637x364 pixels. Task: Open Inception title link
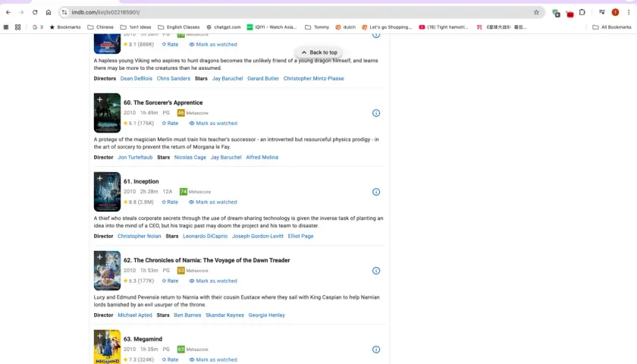click(141, 181)
